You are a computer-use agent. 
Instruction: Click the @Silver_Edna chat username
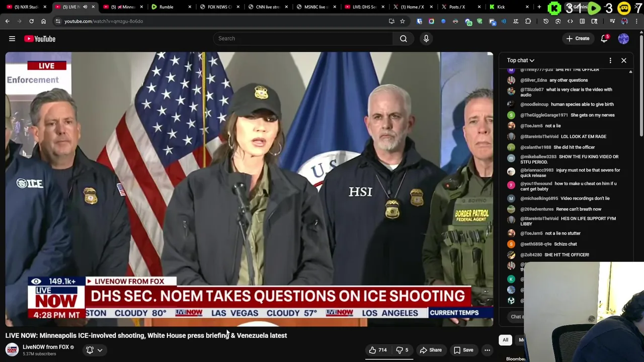533,80
